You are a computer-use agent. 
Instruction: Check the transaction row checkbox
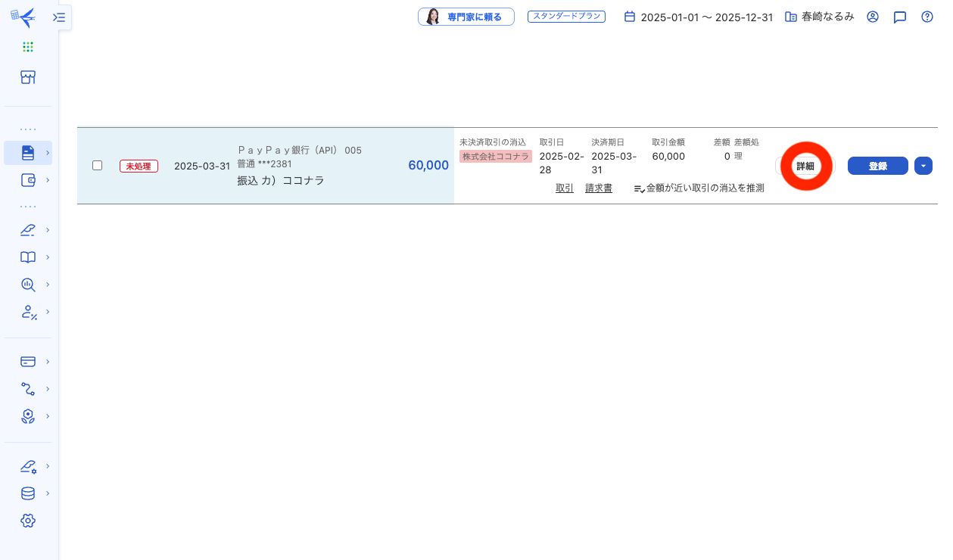[97, 165]
